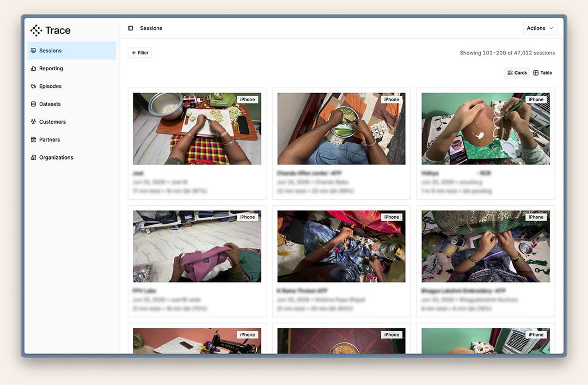Viewport: 588px width, 385px height.
Task: Open the blue fabric sewing session thumbnail
Action: 341,246
